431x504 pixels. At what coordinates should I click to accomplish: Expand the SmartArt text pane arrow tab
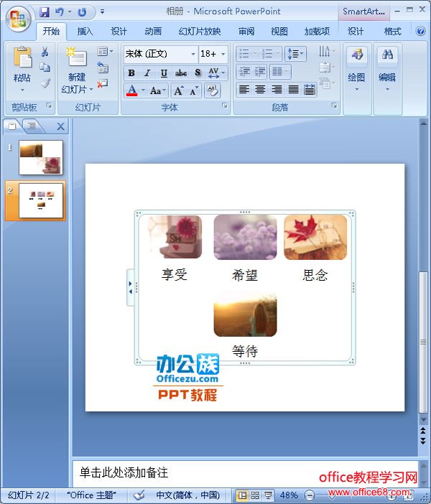(130, 287)
